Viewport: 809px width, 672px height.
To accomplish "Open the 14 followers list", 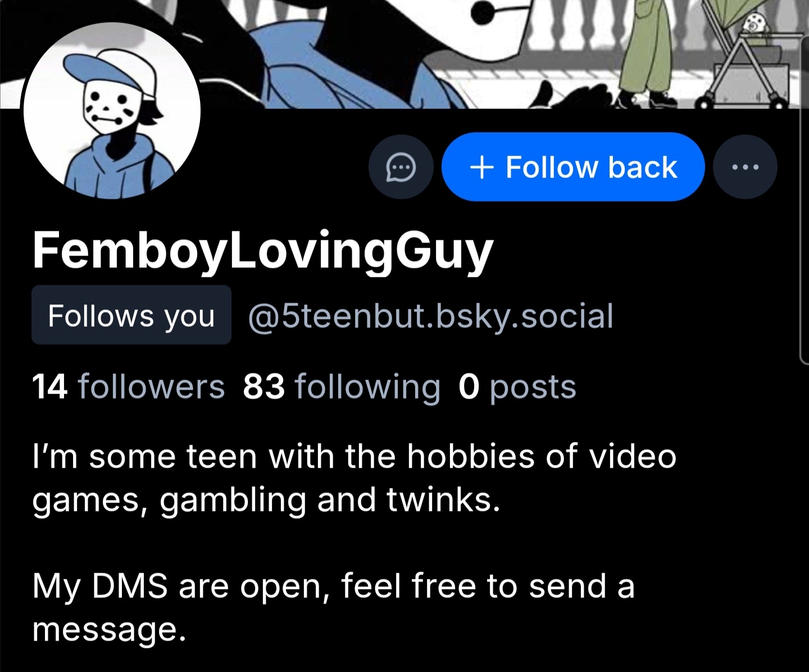I will (129, 387).
